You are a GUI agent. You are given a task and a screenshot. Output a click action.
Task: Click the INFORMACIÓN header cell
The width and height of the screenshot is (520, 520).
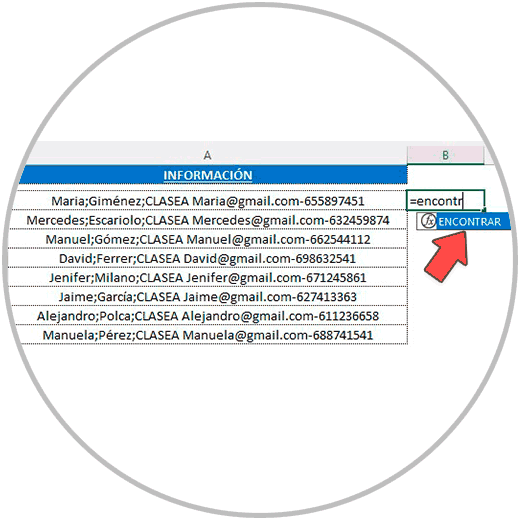(207, 175)
